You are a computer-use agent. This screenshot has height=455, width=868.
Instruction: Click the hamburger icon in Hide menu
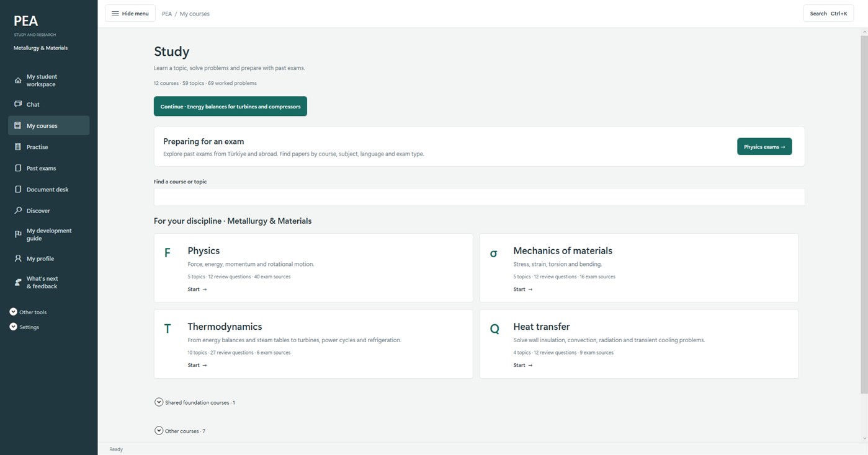click(x=115, y=14)
